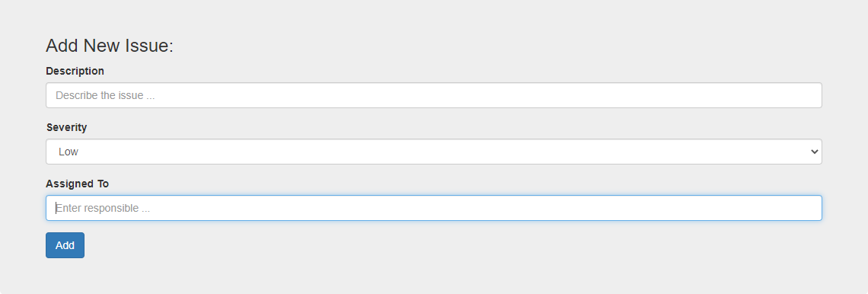
Task: Click the Severity label
Action: [66, 127]
